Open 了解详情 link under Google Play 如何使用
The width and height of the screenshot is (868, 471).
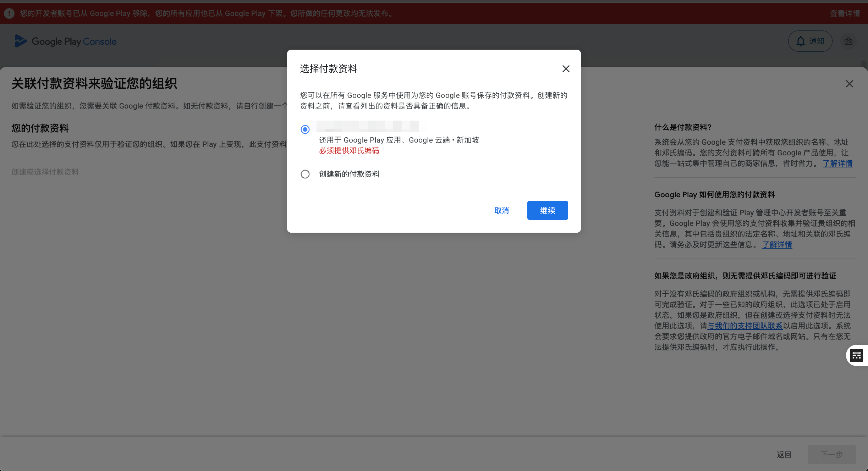(x=777, y=245)
